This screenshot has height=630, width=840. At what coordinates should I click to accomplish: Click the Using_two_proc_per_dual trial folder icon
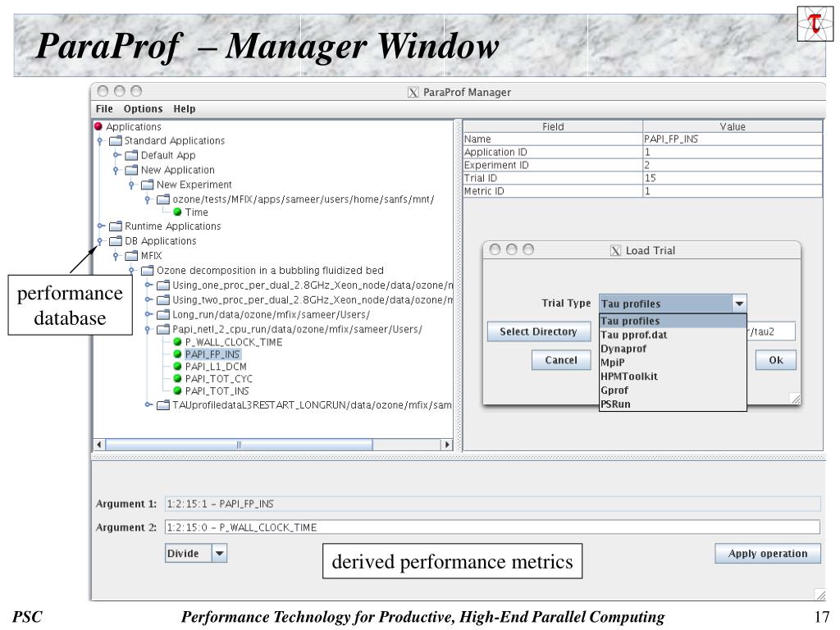coord(163,300)
